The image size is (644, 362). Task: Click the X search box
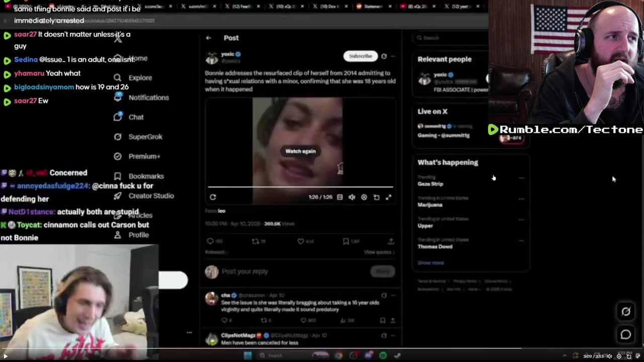[x=450, y=38]
